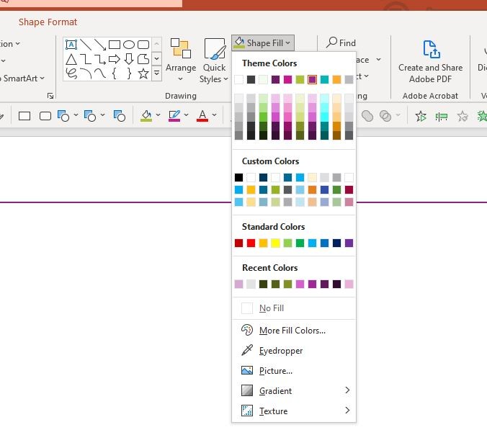
Task: Pick black custom color swatch
Action: click(238, 177)
